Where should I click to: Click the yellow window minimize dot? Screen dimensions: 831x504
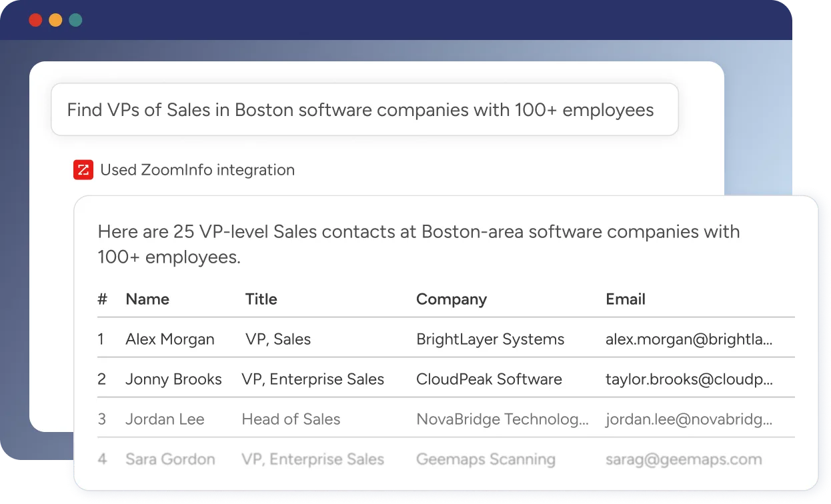[x=55, y=20]
